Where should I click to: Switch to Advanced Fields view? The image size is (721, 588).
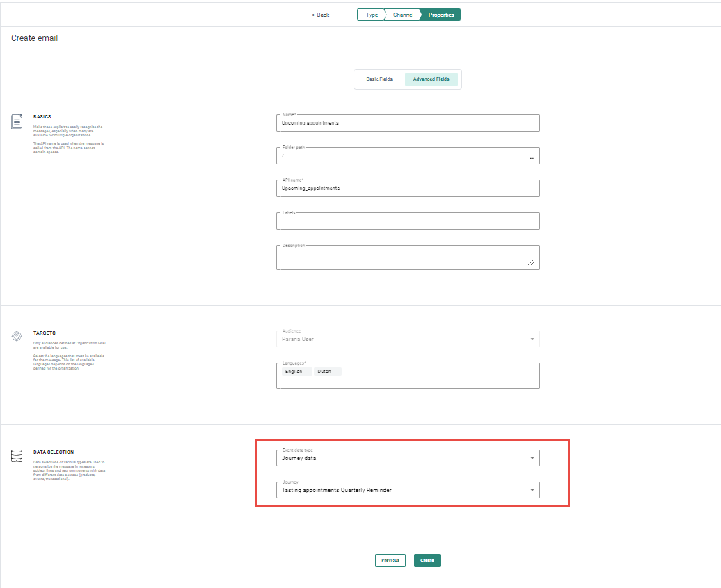pos(431,79)
